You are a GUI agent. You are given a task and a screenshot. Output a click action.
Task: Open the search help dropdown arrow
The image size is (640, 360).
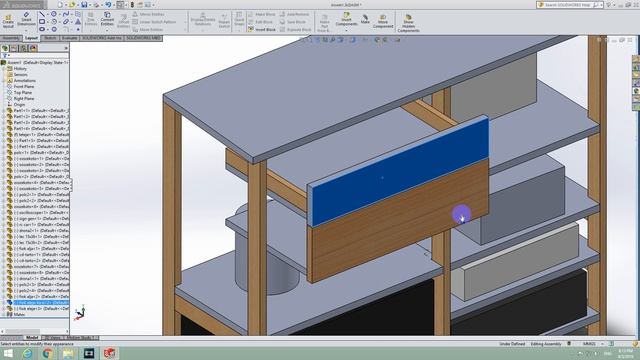[x=602, y=4]
